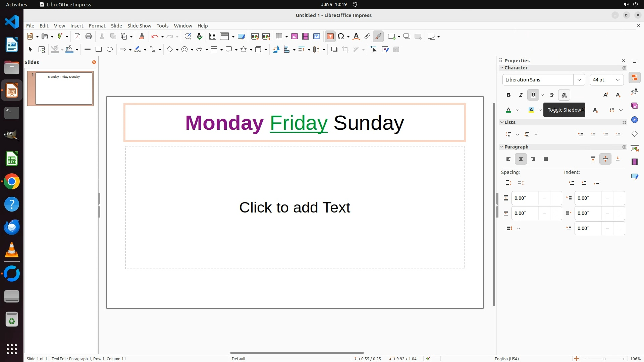This screenshot has height=362, width=644.
Task: Click the zoom slider in status bar
Action: coord(604,359)
